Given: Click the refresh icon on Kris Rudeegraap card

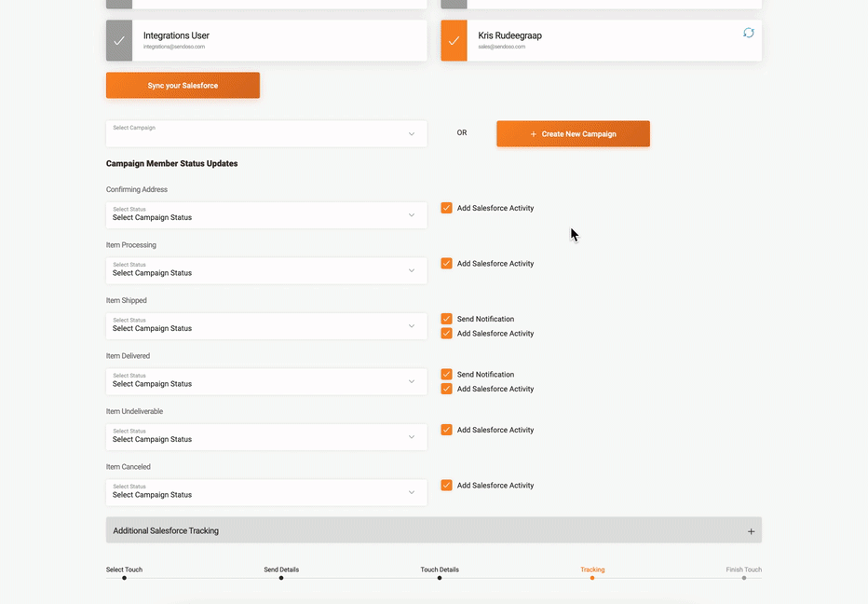Looking at the screenshot, I should (748, 33).
